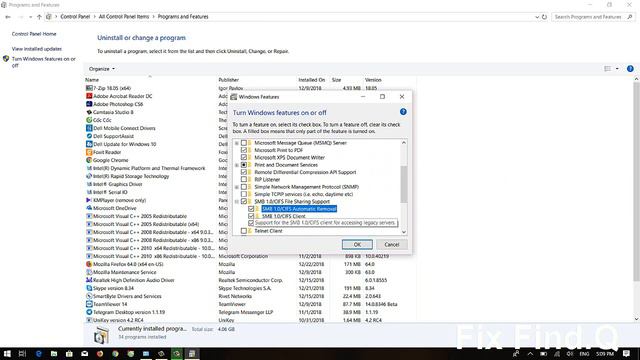Viewport: 640px width, 360px height.
Task: Click the Microsoft OneDrive icon
Action: click(x=89, y=208)
